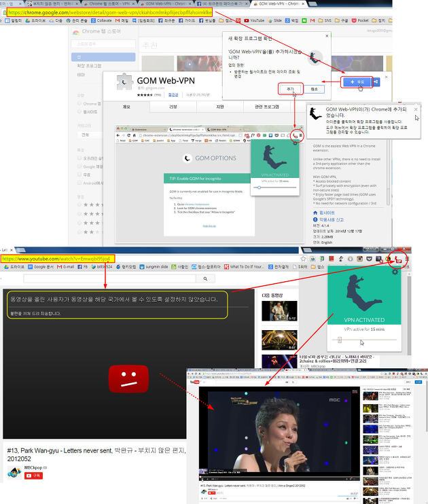The width and height of the screenshot is (428, 504).
Task: Click the Pocket extension icon in YouTube toolbar
Action: pyautogui.click(x=370, y=259)
